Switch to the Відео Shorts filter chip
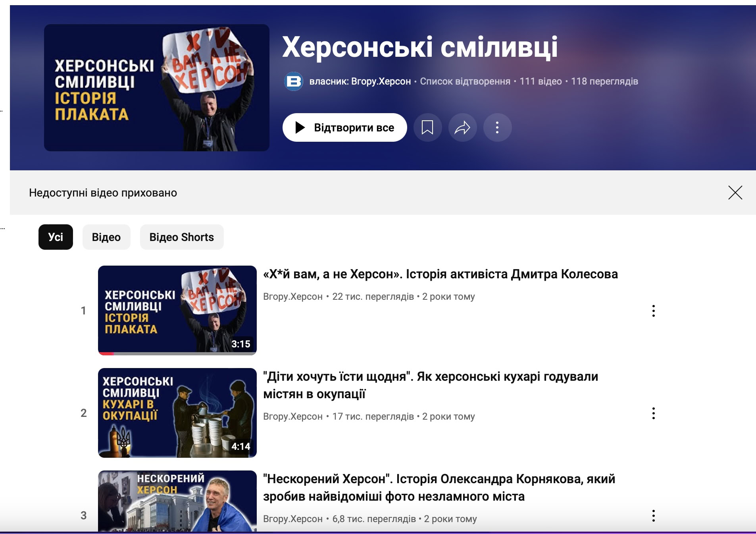Screen dimensions: 756x534 pos(182,237)
